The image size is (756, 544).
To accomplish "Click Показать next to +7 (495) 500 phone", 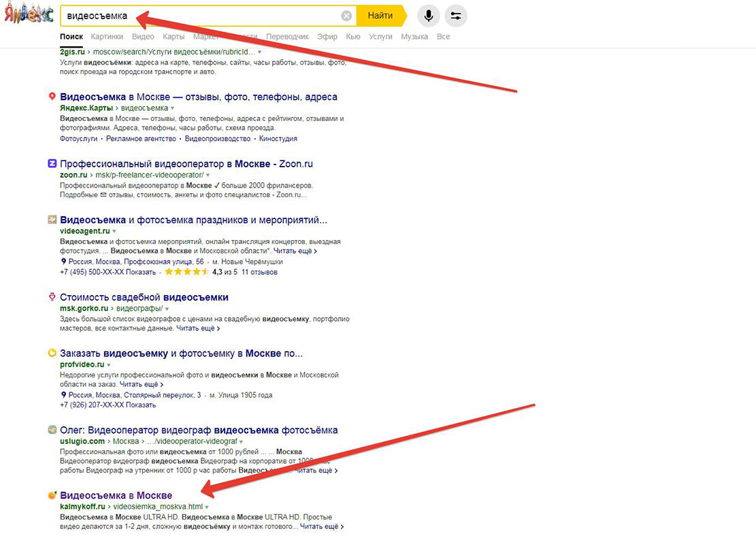I will coord(141,272).
